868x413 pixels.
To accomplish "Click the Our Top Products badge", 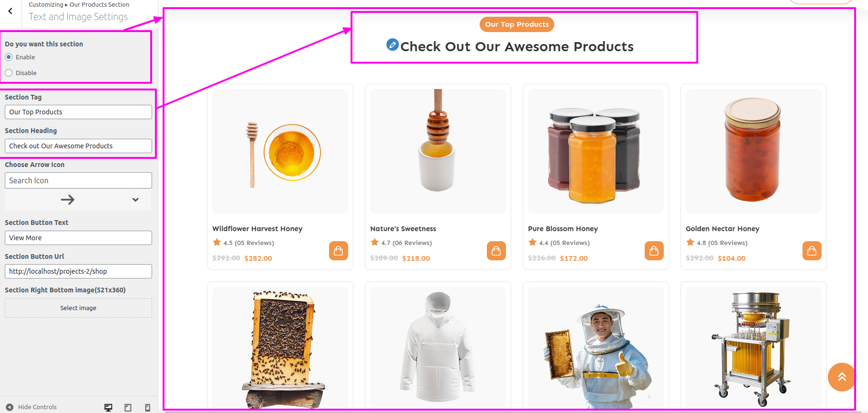I will [x=517, y=24].
